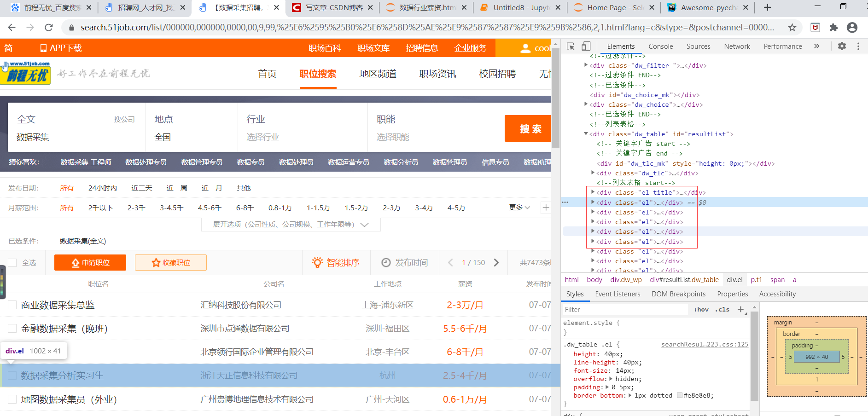Viewport: 868px width, 416px height.
Task: Click the browser back arrow
Action: click(12, 28)
